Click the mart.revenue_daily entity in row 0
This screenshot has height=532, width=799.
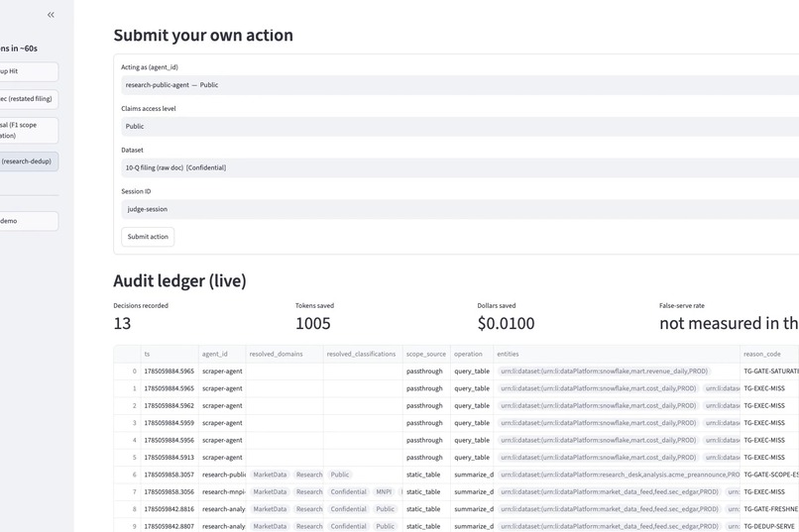click(x=604, y=372)
